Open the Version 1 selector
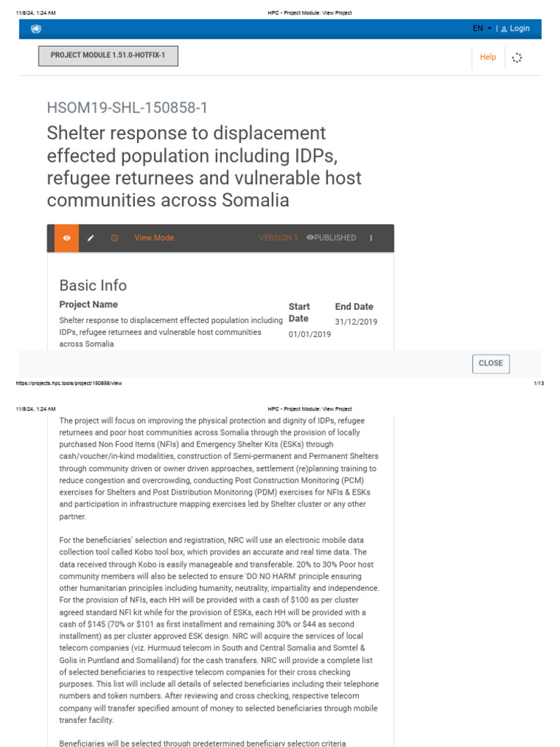560x747 pixels. pyautogui.click(x=279, y=238)
